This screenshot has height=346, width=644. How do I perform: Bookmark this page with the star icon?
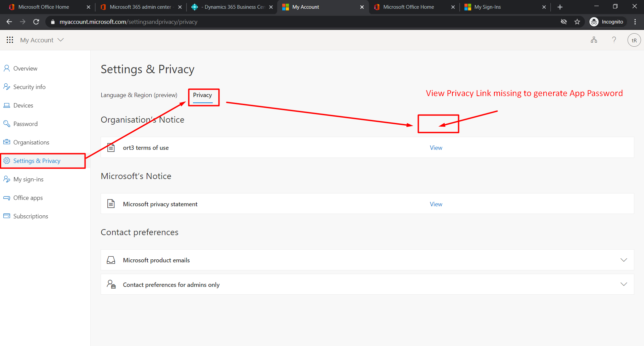(x=577, y=22)
